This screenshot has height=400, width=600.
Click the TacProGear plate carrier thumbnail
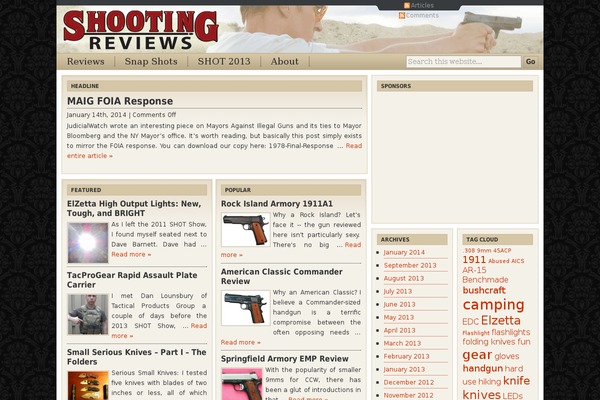tap(88, 314)
